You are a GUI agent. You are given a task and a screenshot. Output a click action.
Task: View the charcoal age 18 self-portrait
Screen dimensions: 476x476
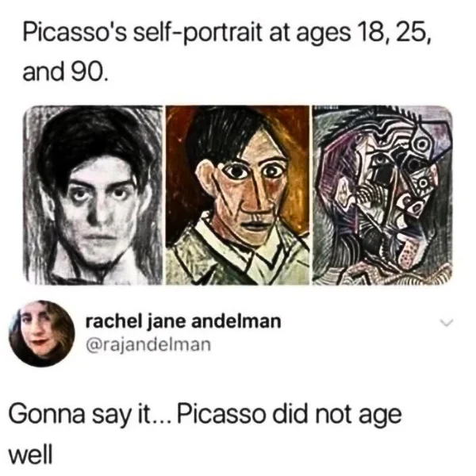coord(93,195)
